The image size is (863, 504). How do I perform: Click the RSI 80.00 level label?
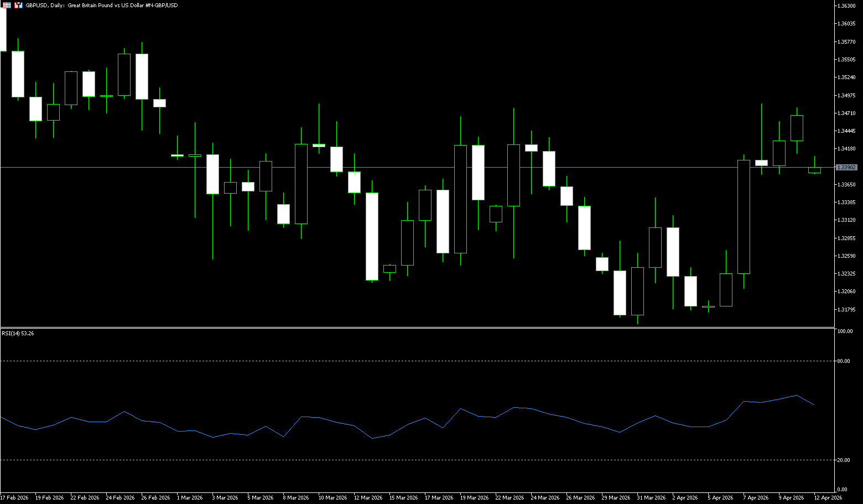click(x=844, y=361)
